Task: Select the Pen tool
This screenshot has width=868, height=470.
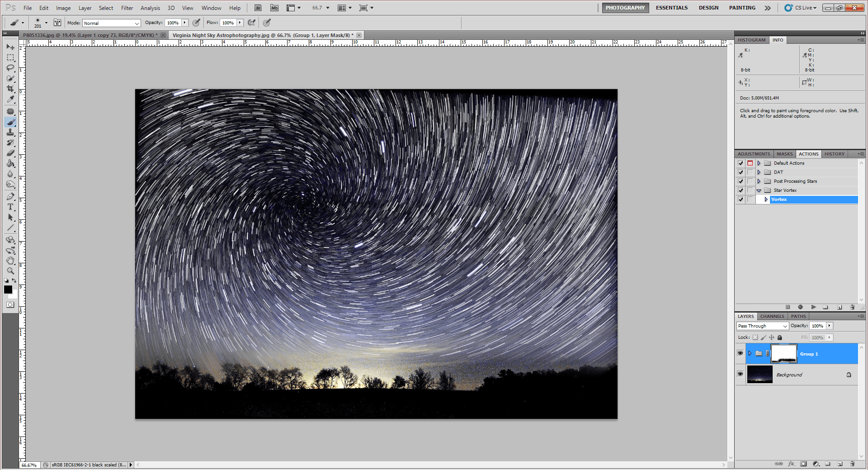Action: coord(10,196)
